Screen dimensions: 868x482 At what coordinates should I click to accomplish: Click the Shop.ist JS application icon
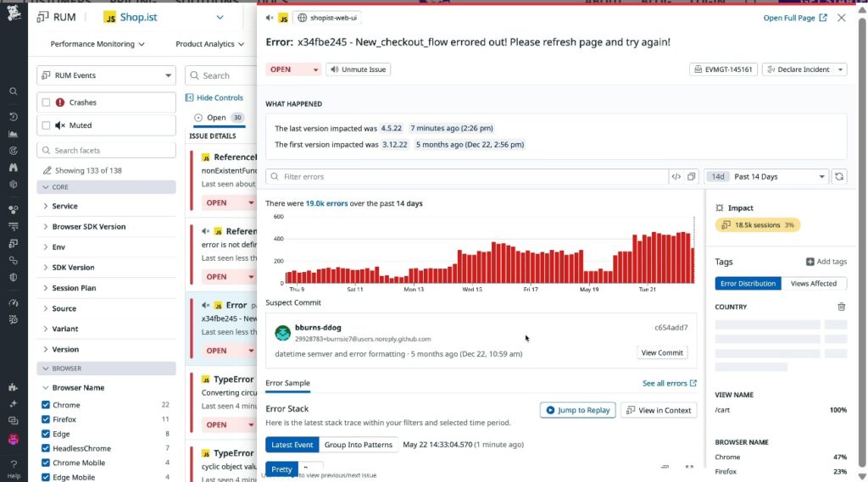[x=110, y=18]
